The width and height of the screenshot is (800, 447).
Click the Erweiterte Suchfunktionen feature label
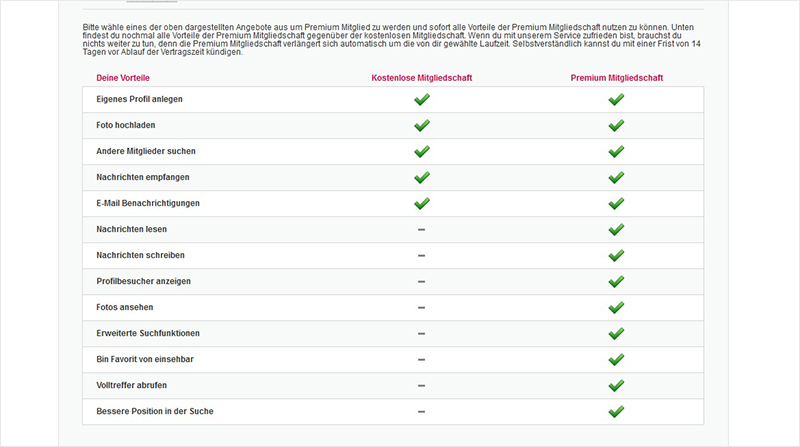pyautogui.click(x=148, y=333)
